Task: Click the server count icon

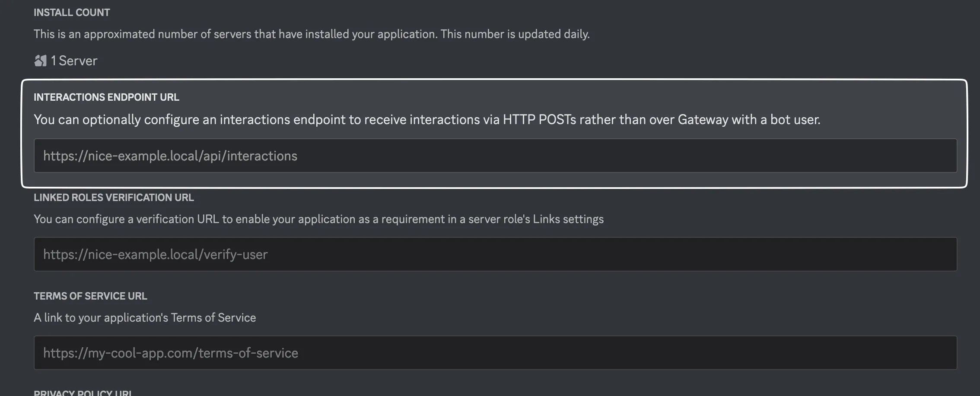Action: point(40,60)
